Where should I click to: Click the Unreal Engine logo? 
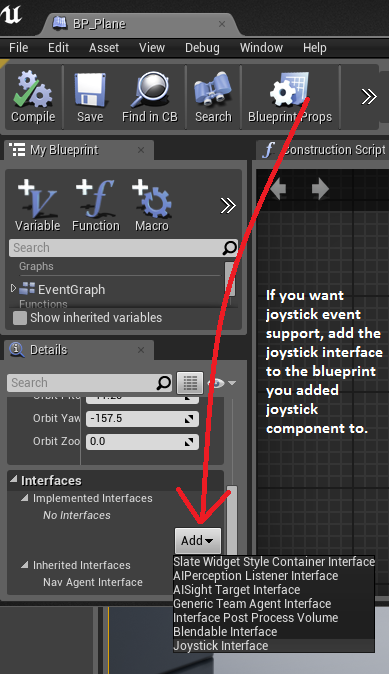pyautogui.click(x=11, y=14)
